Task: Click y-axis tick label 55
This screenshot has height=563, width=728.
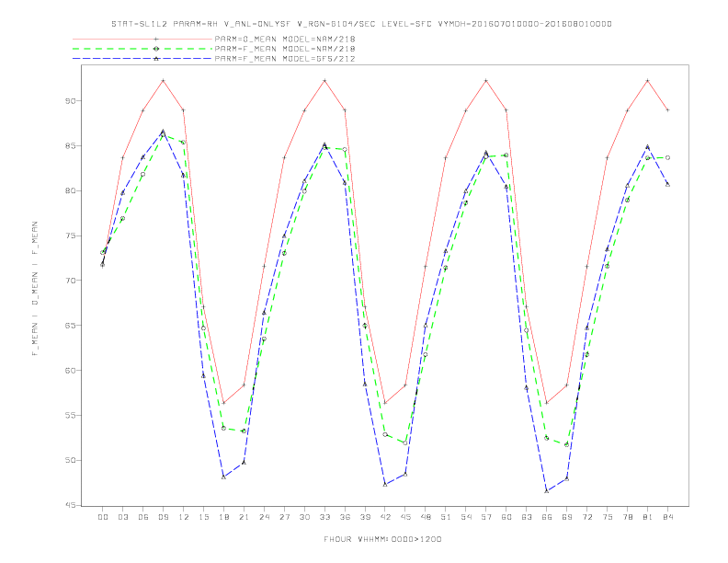Action: tap(70, 415)
